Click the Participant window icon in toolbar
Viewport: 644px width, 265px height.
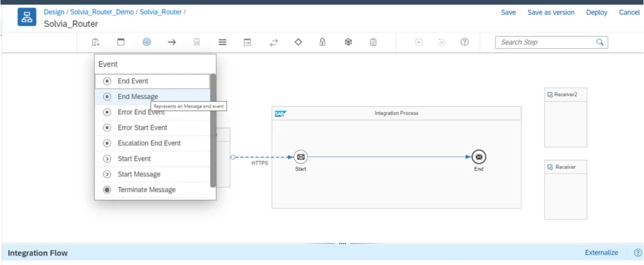[121, 42]
